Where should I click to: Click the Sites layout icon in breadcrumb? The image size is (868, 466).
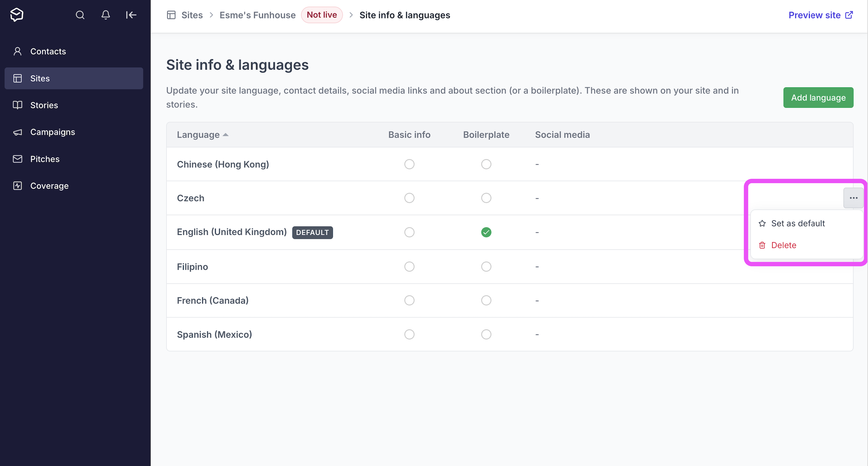coord(171,15)
